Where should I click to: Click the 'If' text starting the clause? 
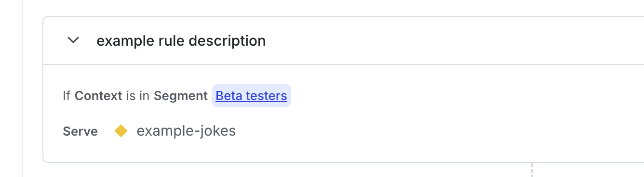67,96
